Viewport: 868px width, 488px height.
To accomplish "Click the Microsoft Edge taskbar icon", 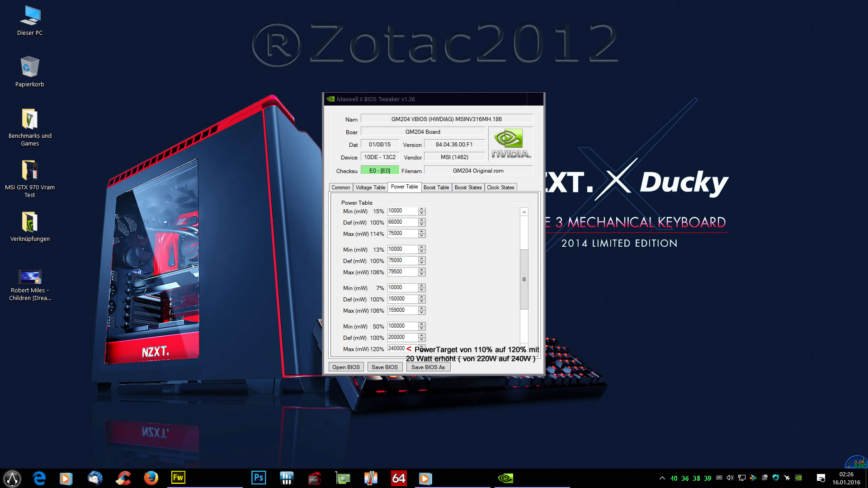I will (x=39, y=478).
